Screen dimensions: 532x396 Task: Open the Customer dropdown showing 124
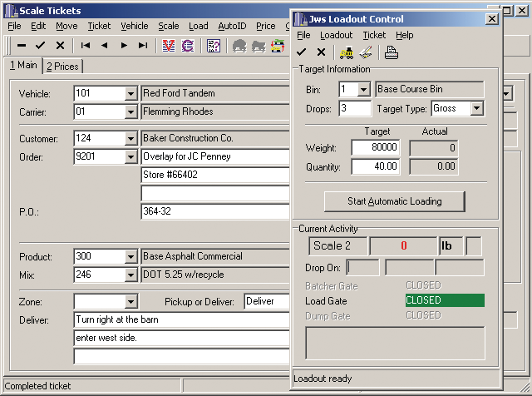pos(131,138)
